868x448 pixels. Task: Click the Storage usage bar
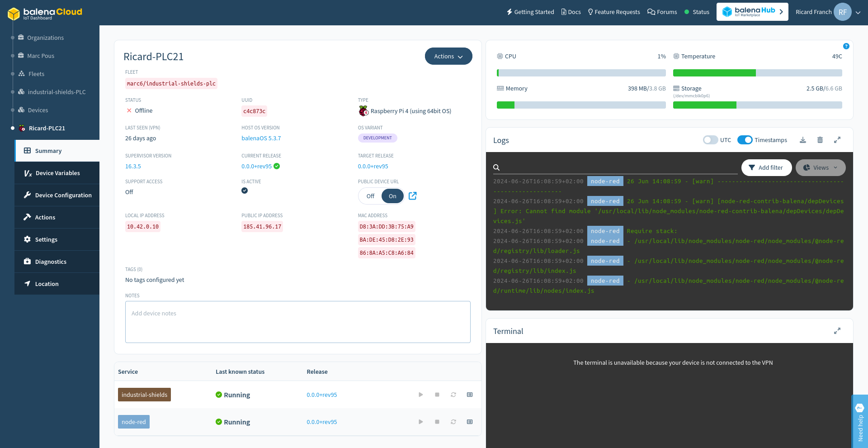(758, 105)
